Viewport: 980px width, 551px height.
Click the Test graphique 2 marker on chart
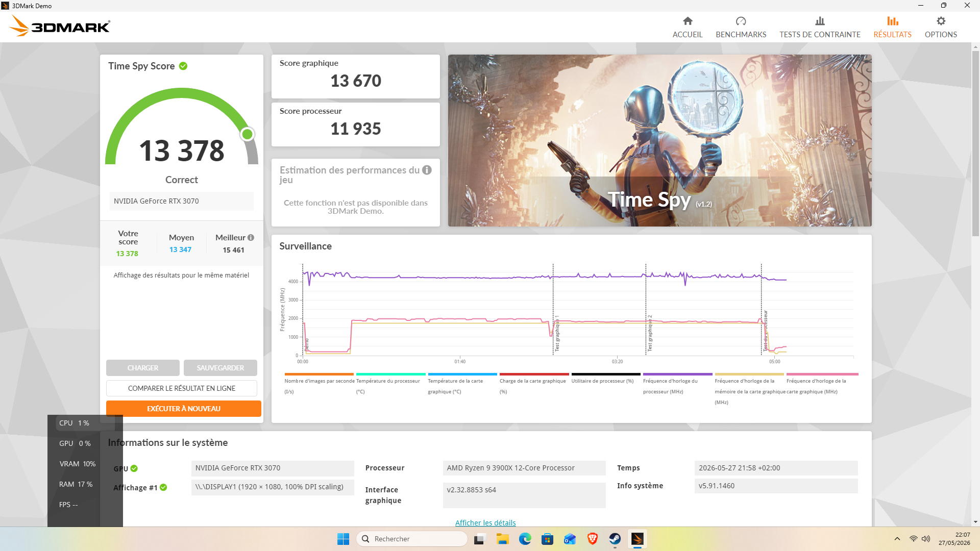pyautogui.click(x=650, y=333)
